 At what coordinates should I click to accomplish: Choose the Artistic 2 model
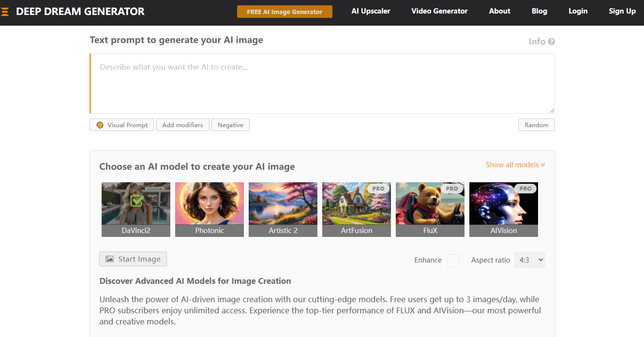pos(283,209)
